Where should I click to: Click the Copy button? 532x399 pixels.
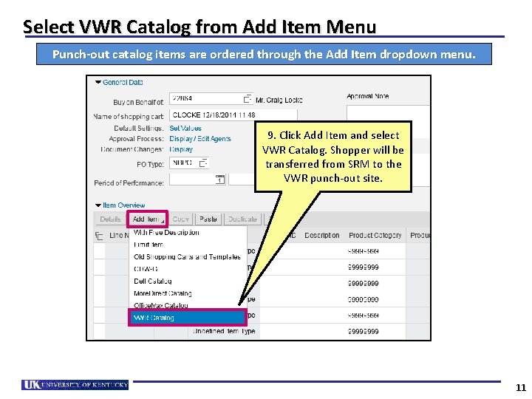click(x=180, y=219)
